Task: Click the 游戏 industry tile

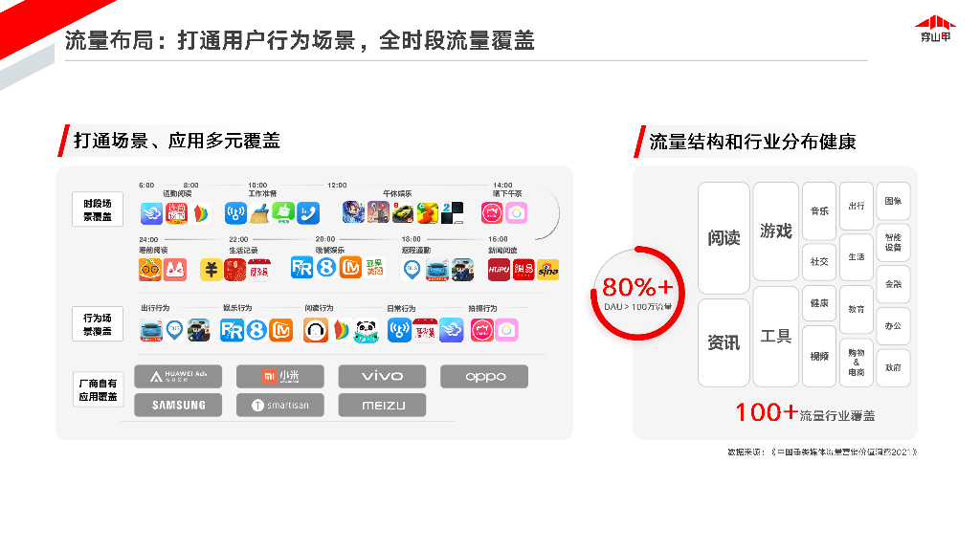Action: tap(775, 231)
